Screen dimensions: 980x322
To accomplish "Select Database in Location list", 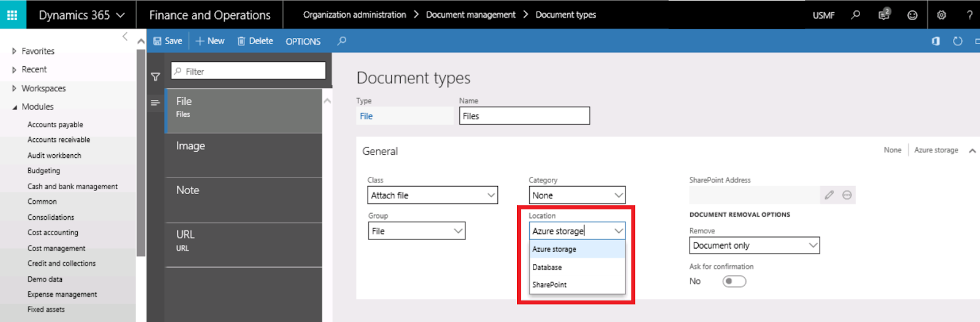I will pyautogui.click(x=547, y=268).
